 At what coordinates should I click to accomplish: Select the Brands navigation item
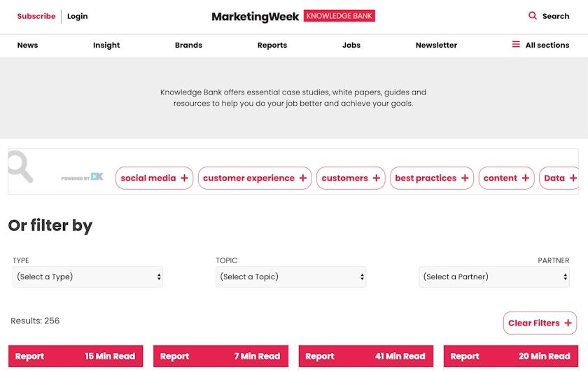[x=188, y=45]
